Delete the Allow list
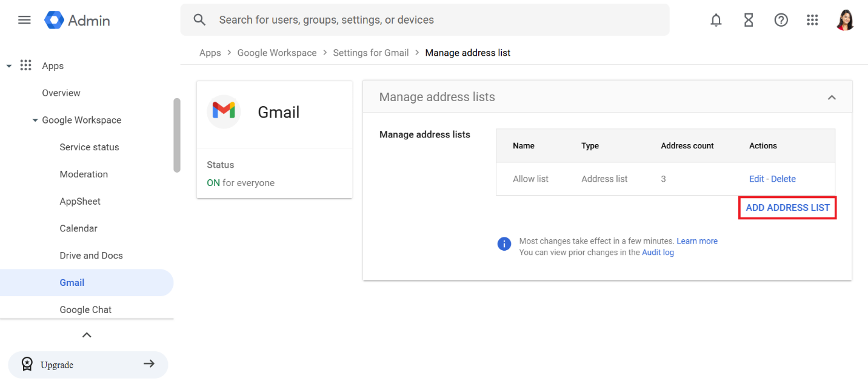 [x=783, y=179]
